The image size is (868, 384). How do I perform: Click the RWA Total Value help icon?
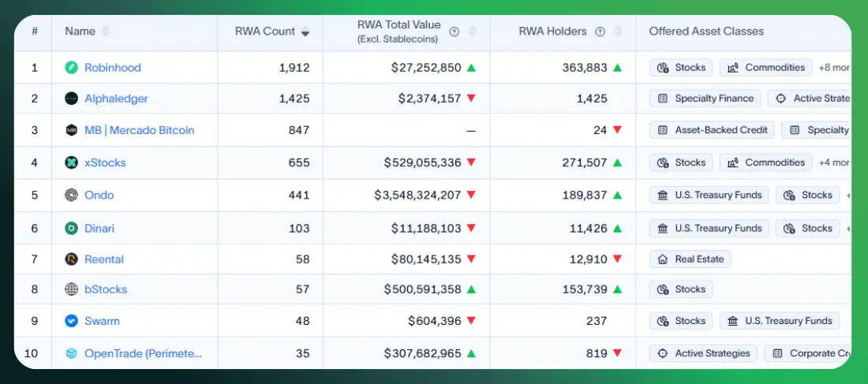click(x=454, y=32)
